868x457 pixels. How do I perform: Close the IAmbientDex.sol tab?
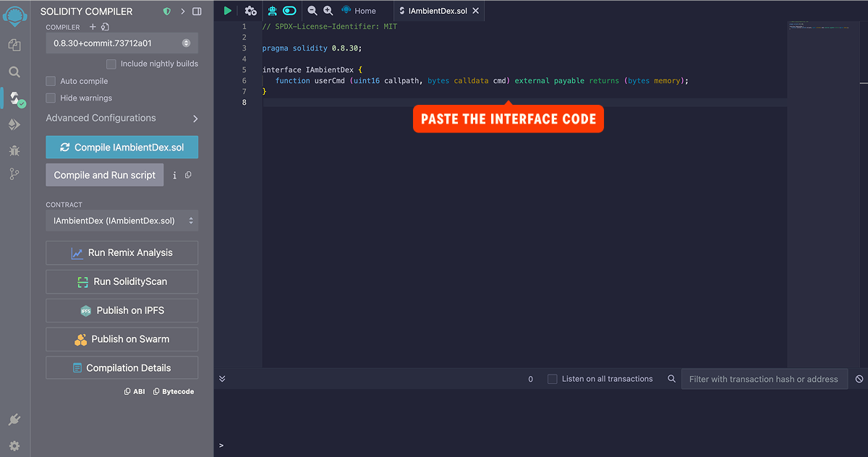click(x=475, y=11)
